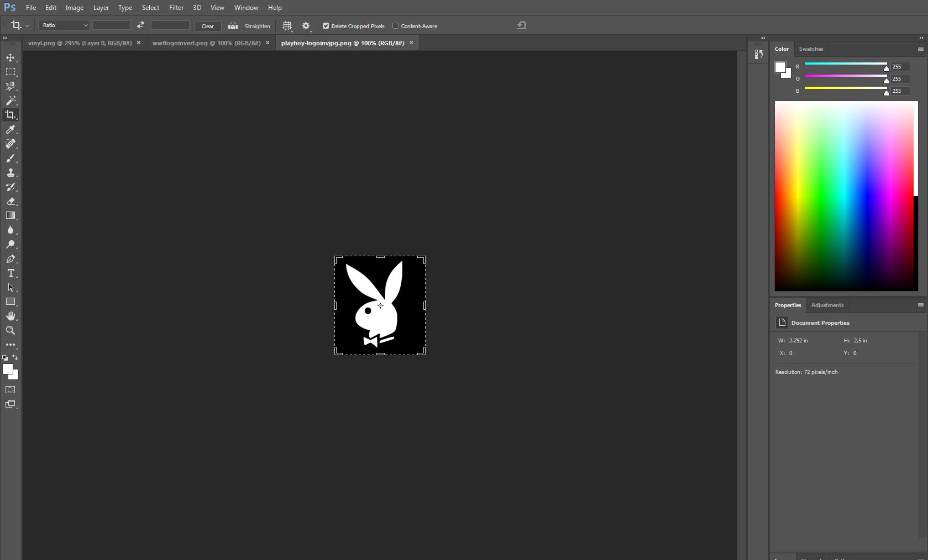Enable the Content-Aware checkbox
928x560 pixels.
point(395,26)
